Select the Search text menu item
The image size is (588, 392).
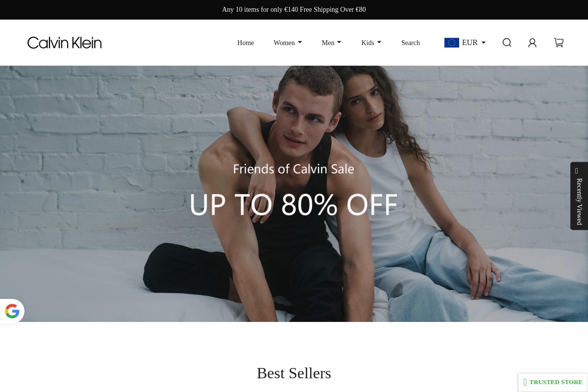tap(411, 43)
